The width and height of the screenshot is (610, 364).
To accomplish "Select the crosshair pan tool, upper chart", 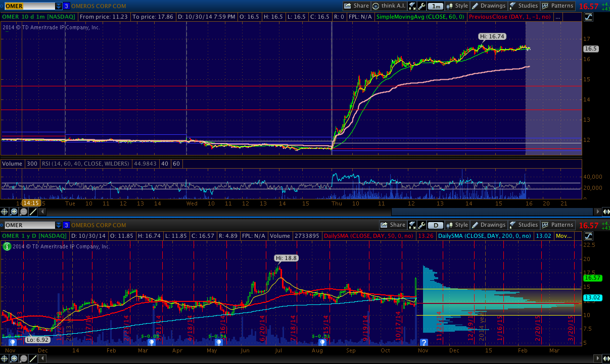I will click(5, 212).
